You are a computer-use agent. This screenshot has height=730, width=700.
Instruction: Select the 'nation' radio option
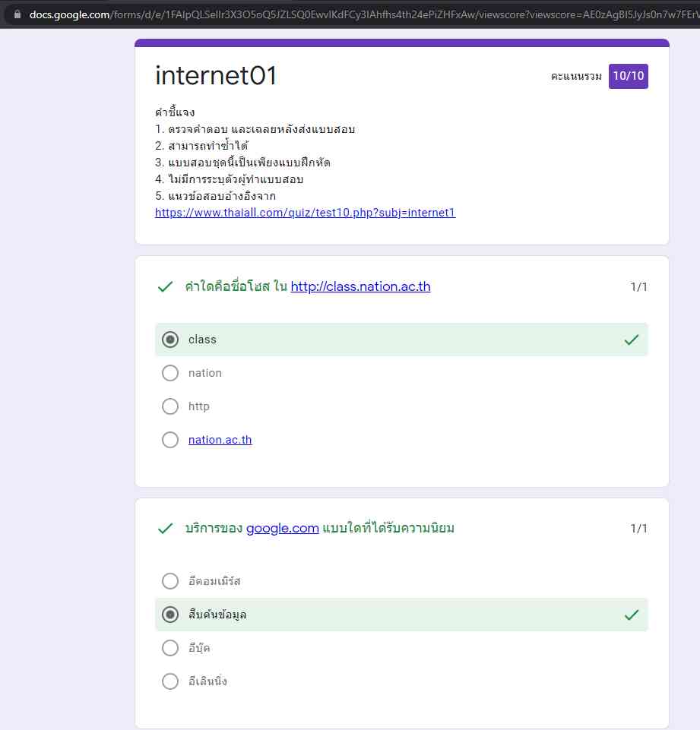[170, 373]
